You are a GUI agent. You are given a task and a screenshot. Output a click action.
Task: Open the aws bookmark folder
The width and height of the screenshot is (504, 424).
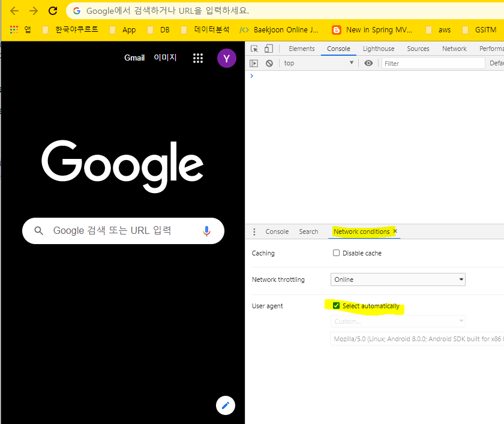tap(438, 30)
